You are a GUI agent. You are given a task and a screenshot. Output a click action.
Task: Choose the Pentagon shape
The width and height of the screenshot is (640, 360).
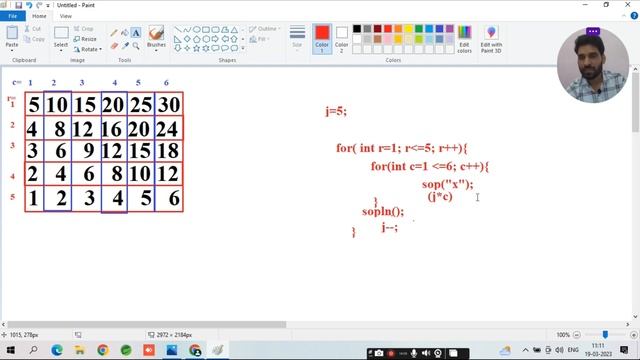coord(196,39)
